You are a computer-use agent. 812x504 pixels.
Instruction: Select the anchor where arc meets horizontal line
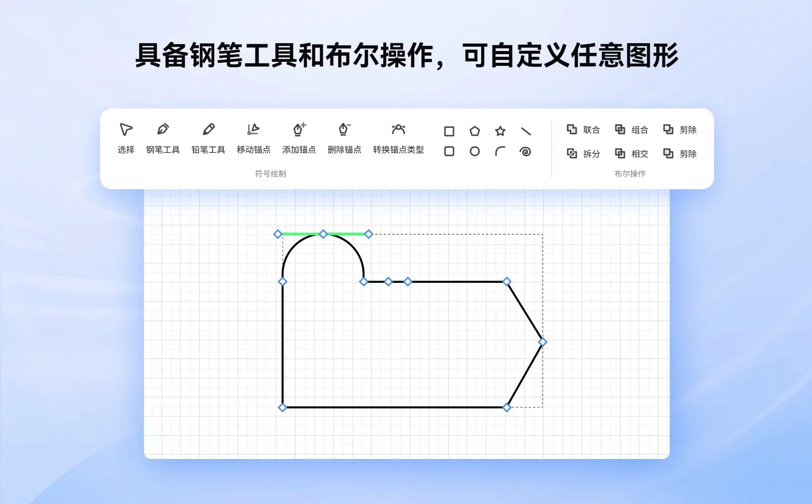364,282
